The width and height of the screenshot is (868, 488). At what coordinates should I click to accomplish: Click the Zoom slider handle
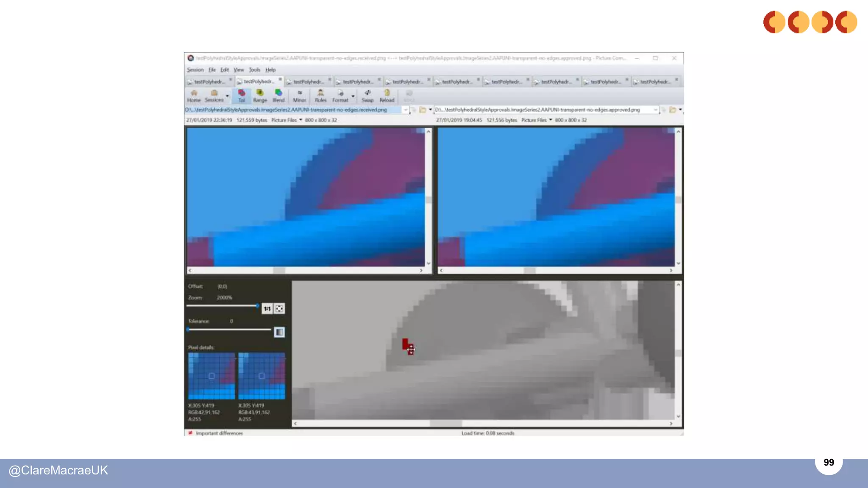point(257,305)
